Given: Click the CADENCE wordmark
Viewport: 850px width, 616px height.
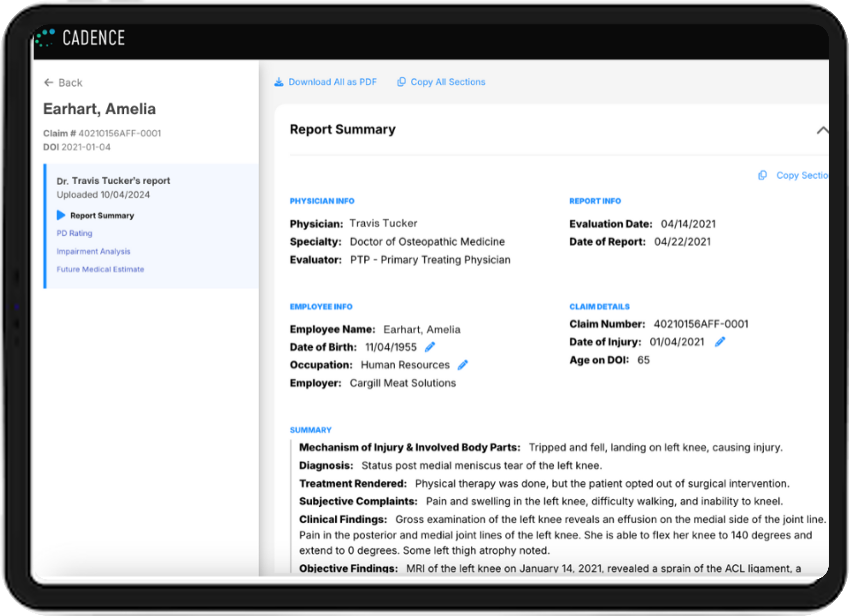Looking at the screenshot, I should [94, 38].
